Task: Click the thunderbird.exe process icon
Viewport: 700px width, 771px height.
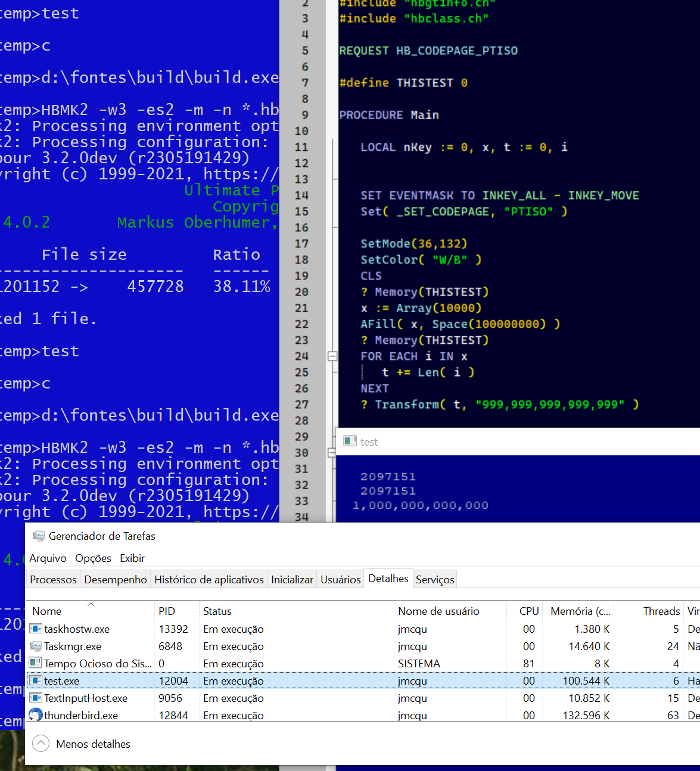Action: 36,715
